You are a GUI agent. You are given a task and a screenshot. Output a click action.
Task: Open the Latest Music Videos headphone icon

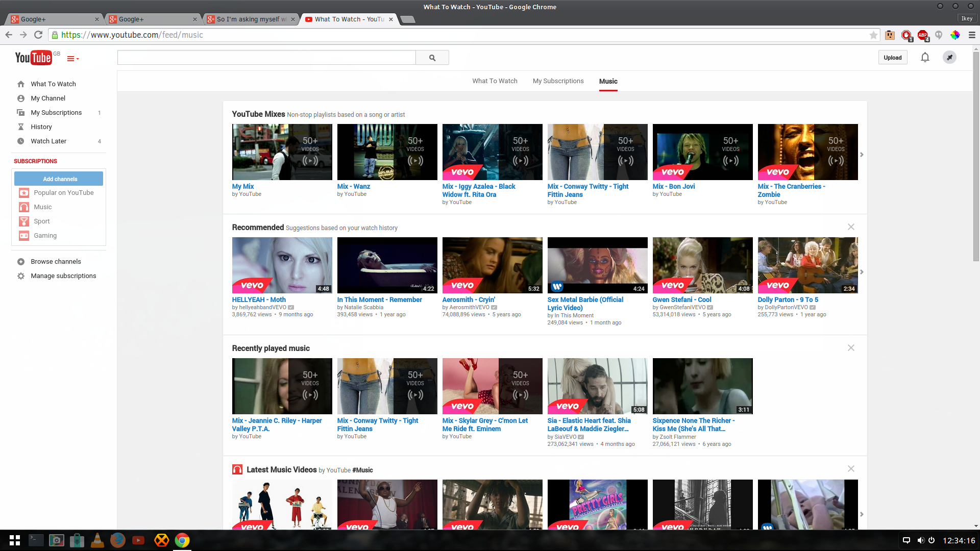(x=237, y=470)
